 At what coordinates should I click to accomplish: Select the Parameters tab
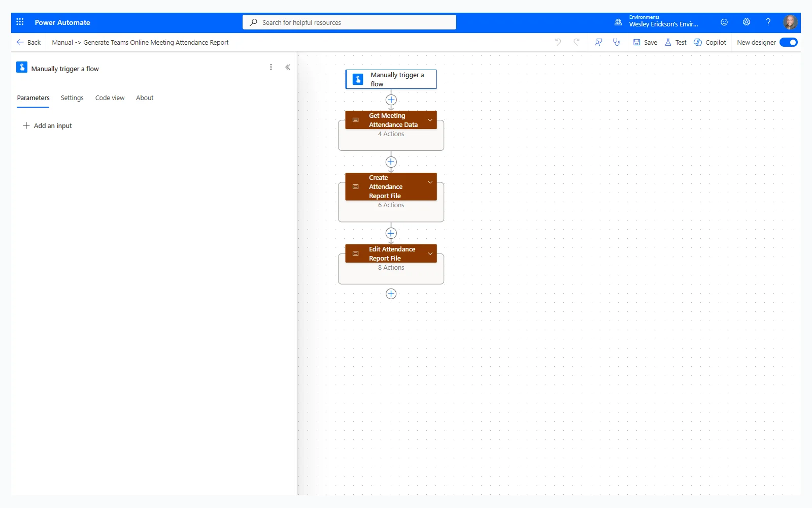pyautogui.click(x=33, y=98)
